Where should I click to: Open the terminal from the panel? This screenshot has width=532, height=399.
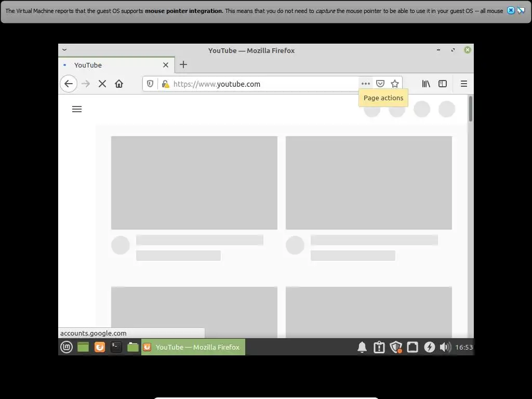click(116, 347)
